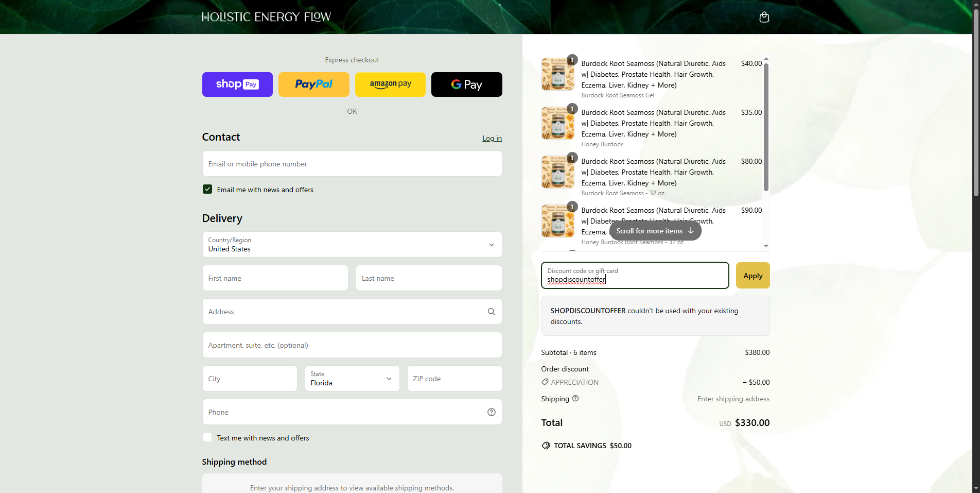Pay with Amazon Pay express button
Image resolution: width=980 pixels, height=493 pixels.
coord(390,84)
